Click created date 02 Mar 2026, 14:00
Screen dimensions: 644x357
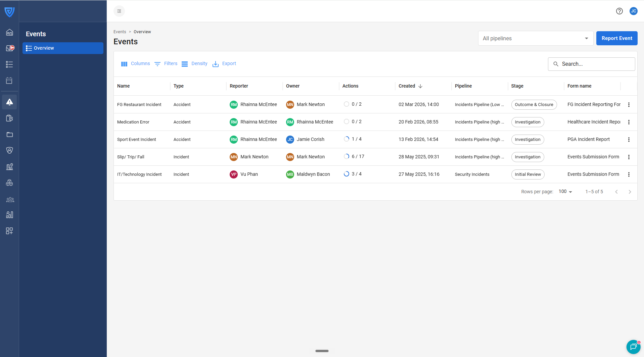tap(419, 105)
